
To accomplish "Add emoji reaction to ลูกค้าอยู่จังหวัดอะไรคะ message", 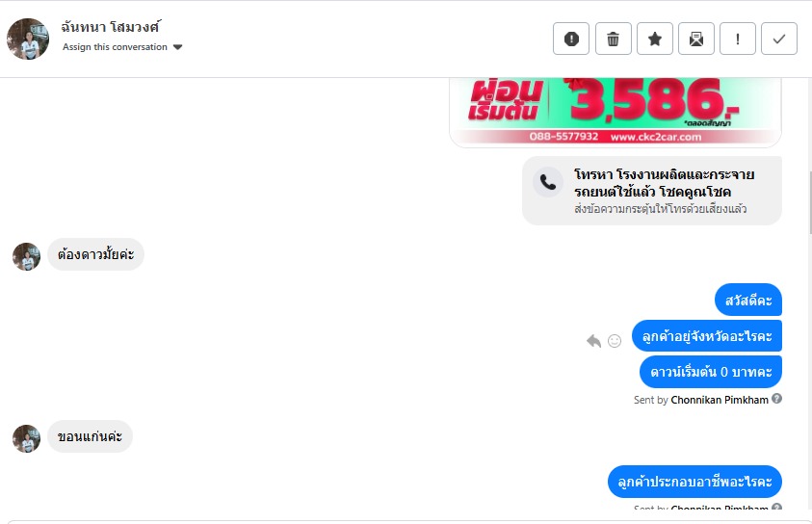I will (x=615, y=341).
